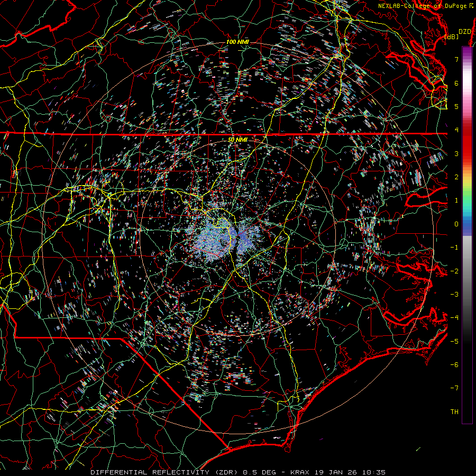
Task: Click the '7' value on the color scale
Action: (x=456, y=59)
